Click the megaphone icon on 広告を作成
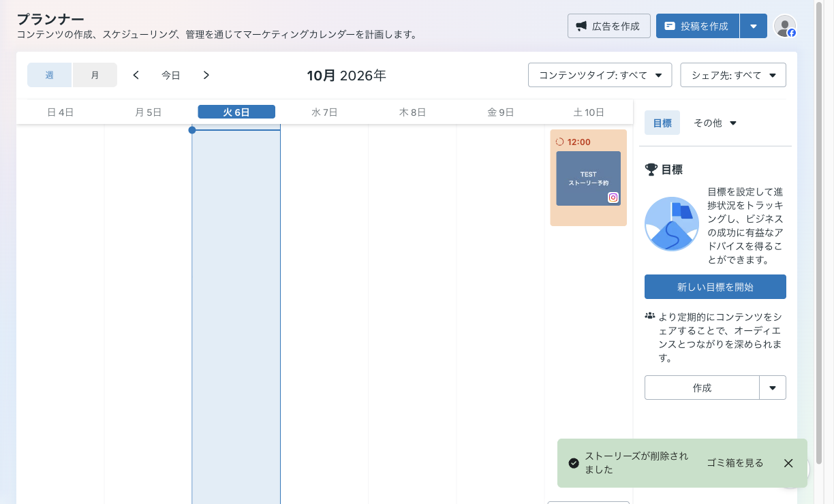The width and height of the screenshot is (834, 504). pyautogui.click(x=581, y=26)
